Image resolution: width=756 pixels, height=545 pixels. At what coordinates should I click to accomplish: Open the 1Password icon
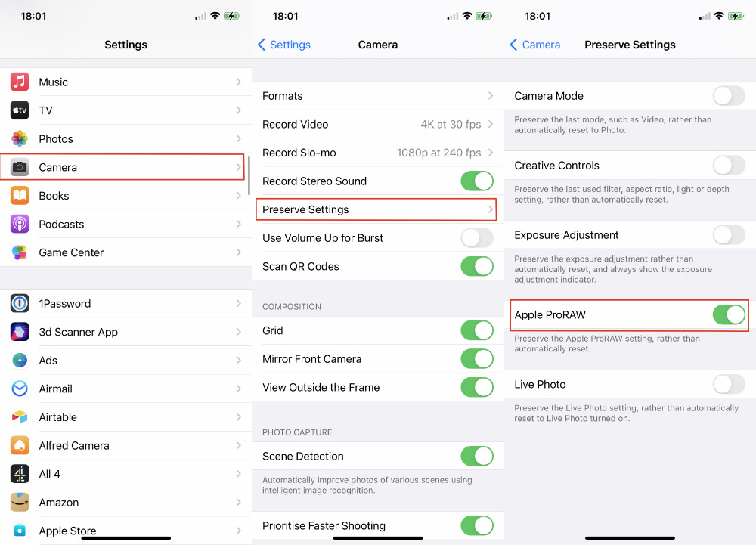[20, 304]
